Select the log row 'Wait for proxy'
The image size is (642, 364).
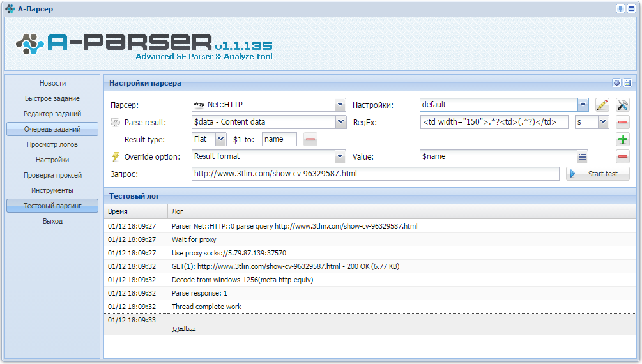tap(370, 239)
